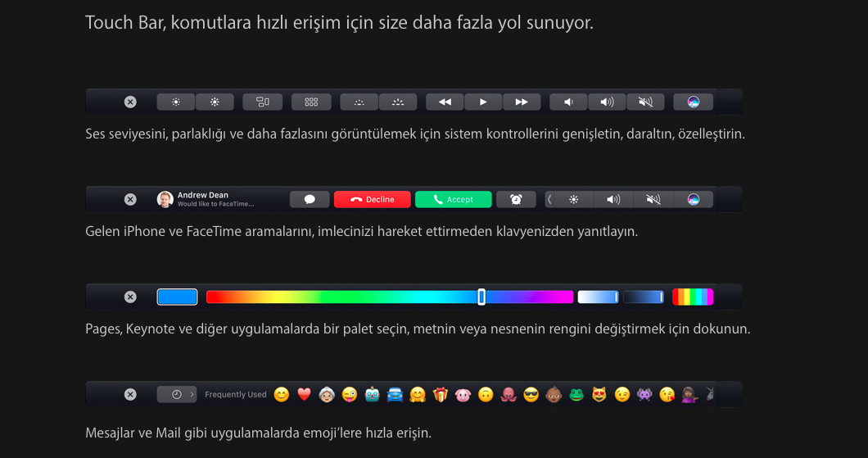
Task: Select the Touch Bar headline text
Action: pos(339,23)
